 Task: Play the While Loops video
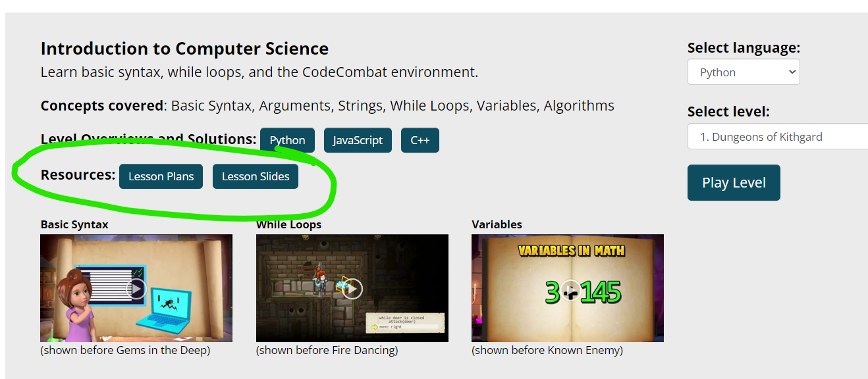point(352,288)
